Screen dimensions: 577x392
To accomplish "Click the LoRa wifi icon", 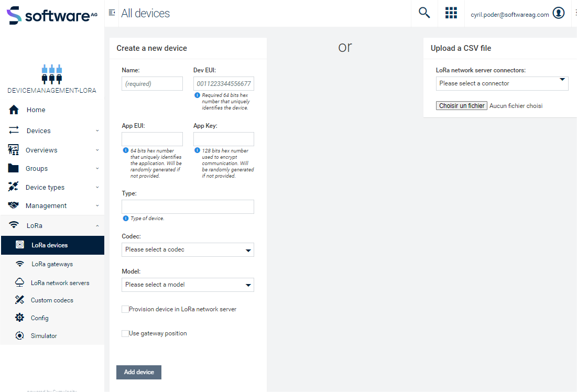I will (14, 224).
